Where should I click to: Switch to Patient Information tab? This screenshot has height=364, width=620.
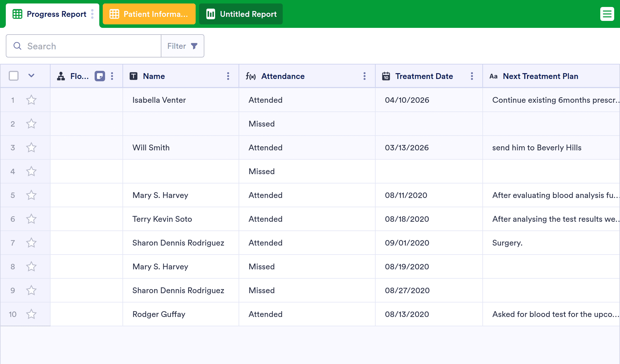[x=149, y=14]
